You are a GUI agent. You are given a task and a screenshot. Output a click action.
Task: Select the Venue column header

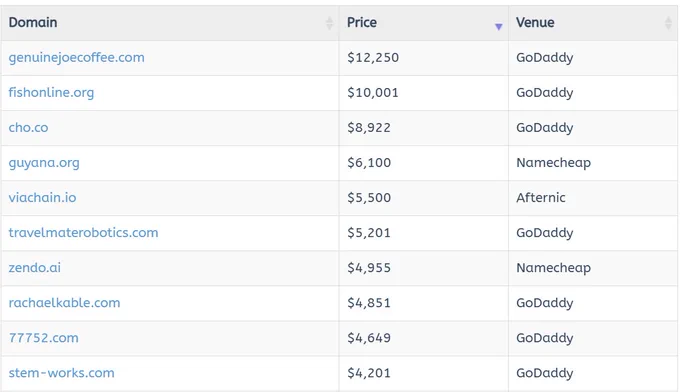593,23
